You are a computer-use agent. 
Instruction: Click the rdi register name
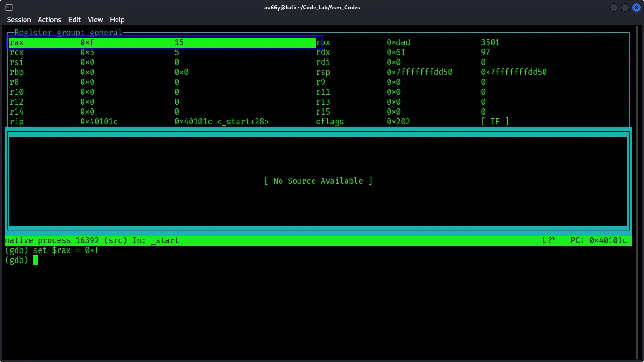(x=323, y=62)
